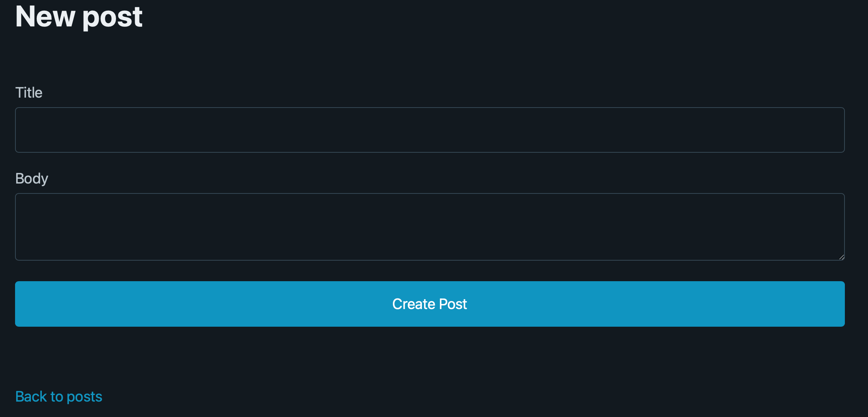Grab the resize grip on Body field

842,257
